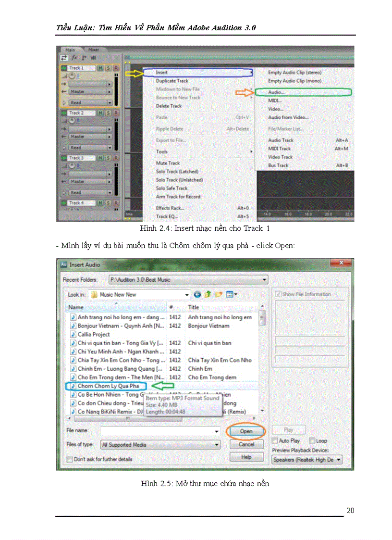Screen dimensions: 392x540
Task: Enable the Loop checkbox
Action: tap(312, 440)
